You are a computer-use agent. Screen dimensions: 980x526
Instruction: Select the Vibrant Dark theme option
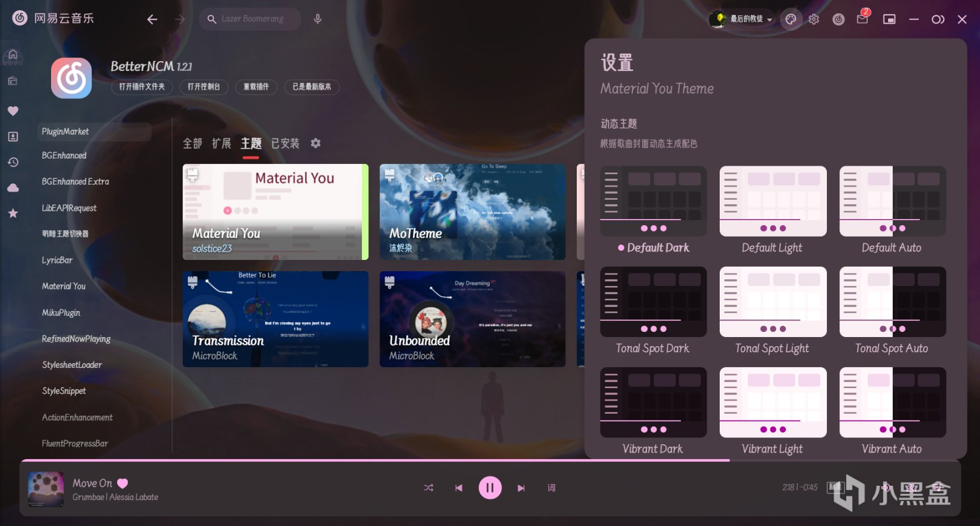[x=653, y=411]
